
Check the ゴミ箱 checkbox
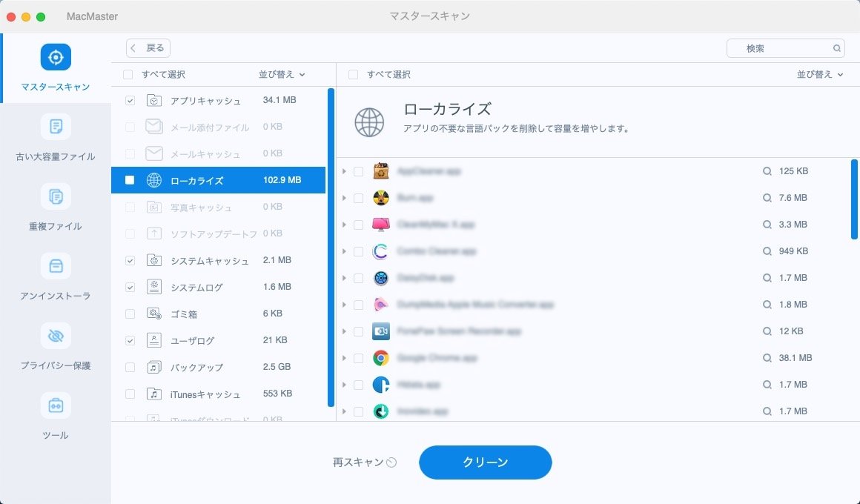pyautogui.click(x=130, y=314)
